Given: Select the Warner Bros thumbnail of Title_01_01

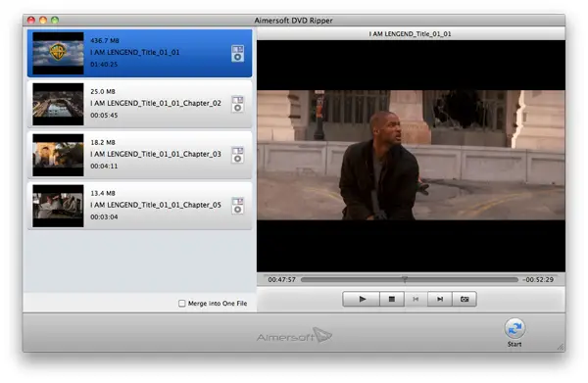Looking at the screenshot, I should click(x=58, y=53).
